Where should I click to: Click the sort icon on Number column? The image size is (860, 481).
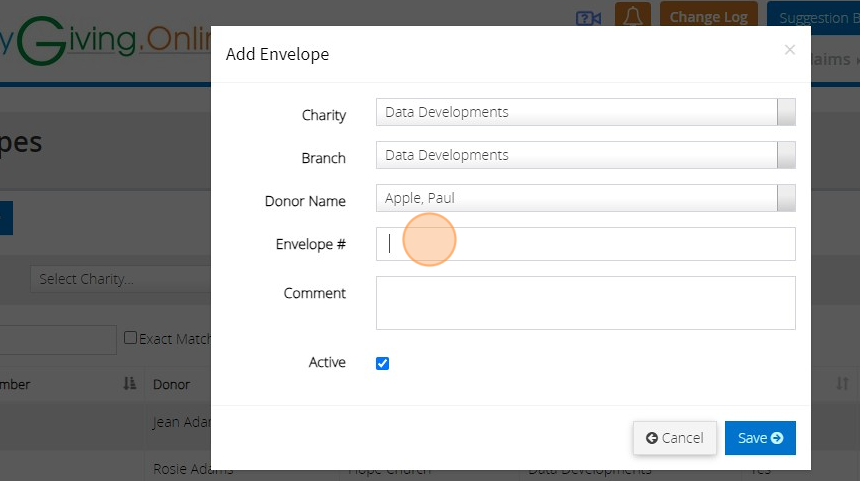[129, 384]
